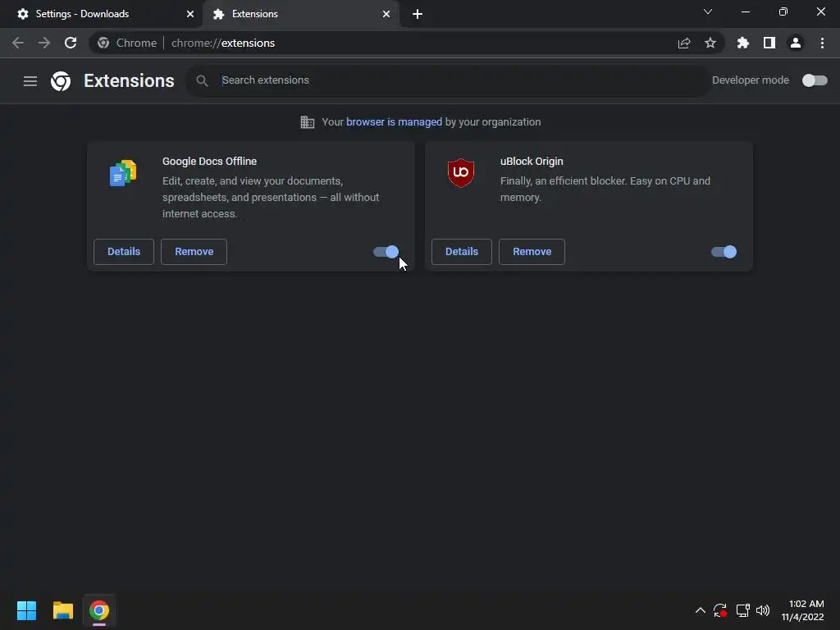Click the Chrome icon in the taskbar
The height and width of the screenshot is (630, 840).
pyautogui.click(x=99, y=610)
